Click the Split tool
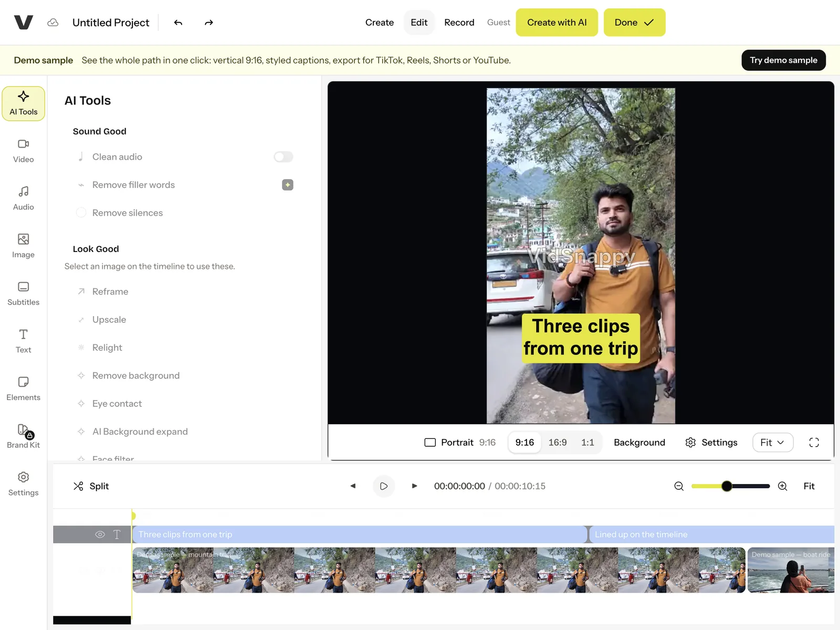The height and width of the screenshot is (630, 840). (91, 486)
